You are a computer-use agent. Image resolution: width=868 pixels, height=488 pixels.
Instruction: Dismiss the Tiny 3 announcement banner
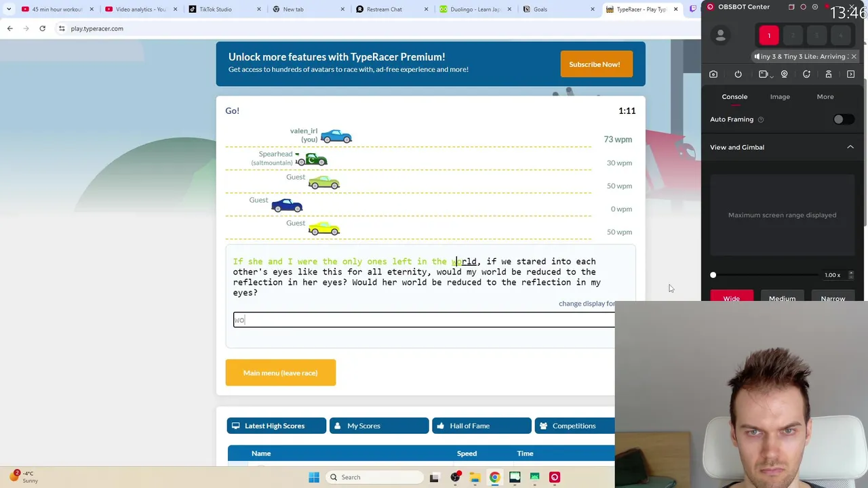pos(854,56)
